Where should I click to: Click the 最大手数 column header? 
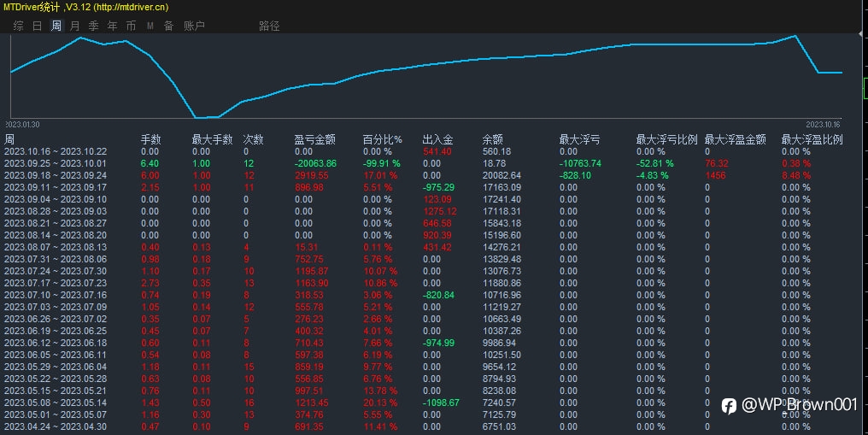212,139
